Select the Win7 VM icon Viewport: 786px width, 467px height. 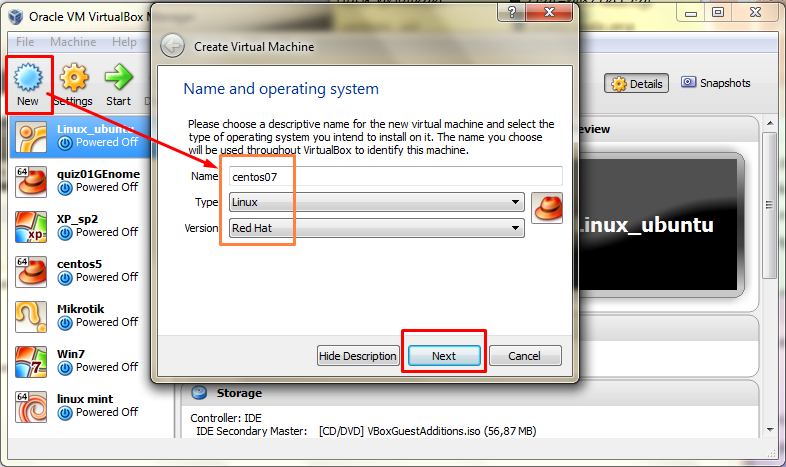click(x=31, y=362)
